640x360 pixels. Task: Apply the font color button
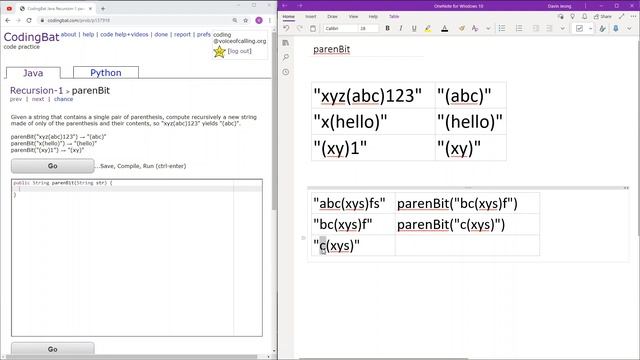[445, 29]
